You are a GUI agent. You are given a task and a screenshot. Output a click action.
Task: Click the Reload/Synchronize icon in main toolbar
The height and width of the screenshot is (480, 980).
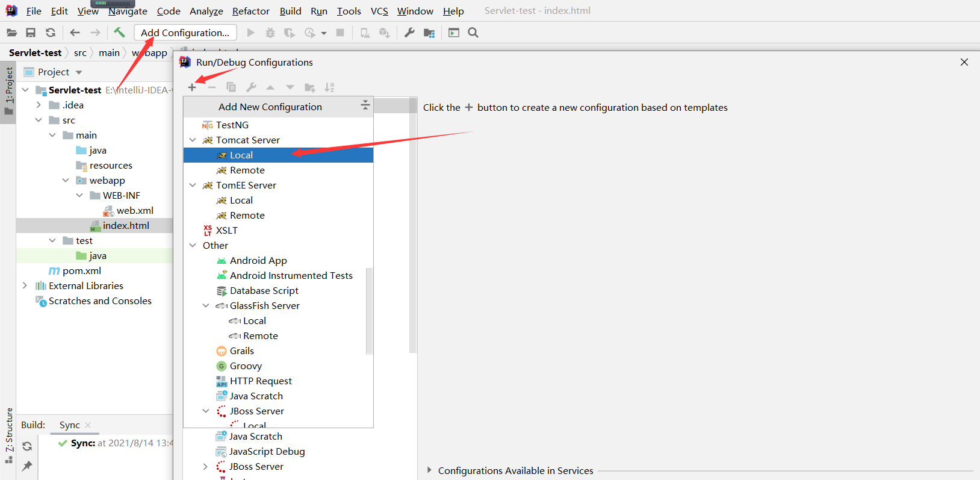tap(51, 33)
